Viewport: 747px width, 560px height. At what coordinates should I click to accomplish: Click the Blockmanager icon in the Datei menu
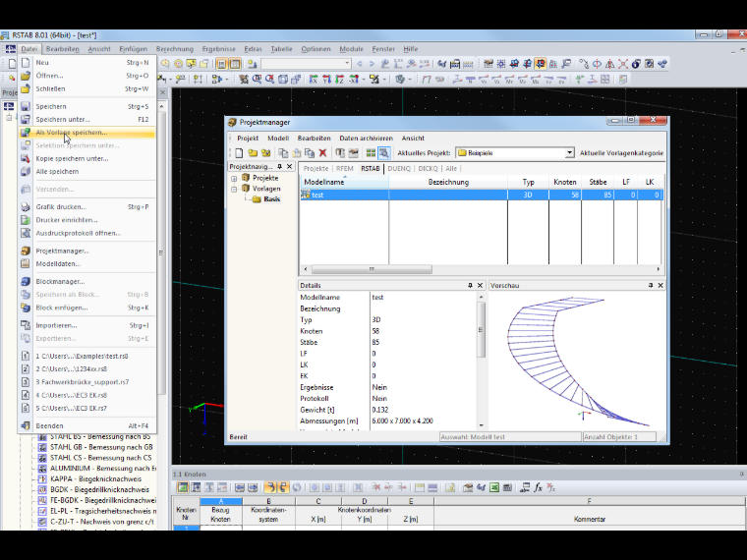pyautogui.click(x=26, y=281)
